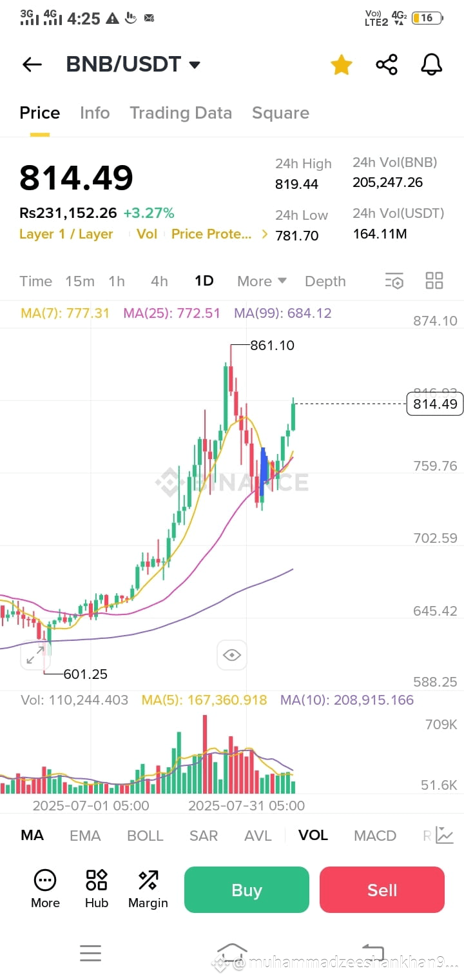Tap the 814.49 current price label
Image resolution: width=464 pixels, height=980 pixels.
(435, 404)
